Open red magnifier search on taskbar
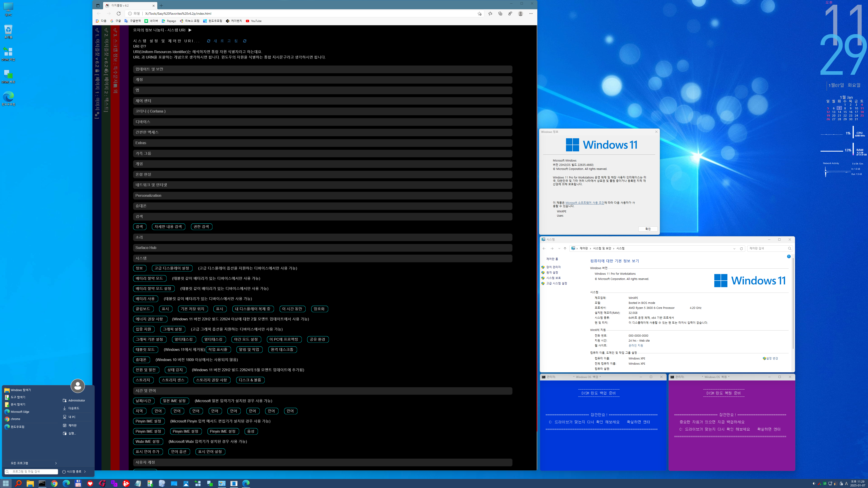Screen dimensions: 868x488 pos(18,483)
